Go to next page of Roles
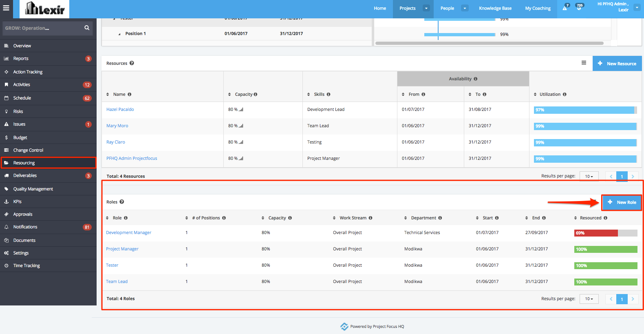The height and width of the screenshot is (334, 644). click(633, 299)
